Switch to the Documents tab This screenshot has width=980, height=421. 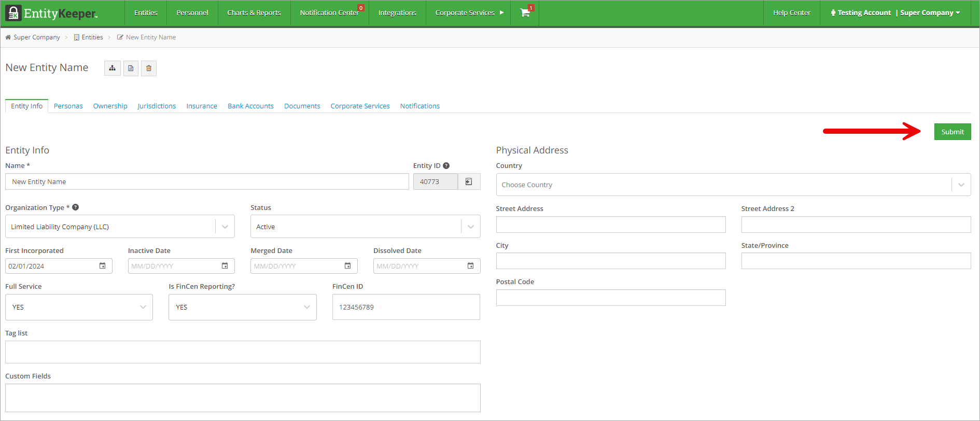pyautogui.click(x=302, y=106)
